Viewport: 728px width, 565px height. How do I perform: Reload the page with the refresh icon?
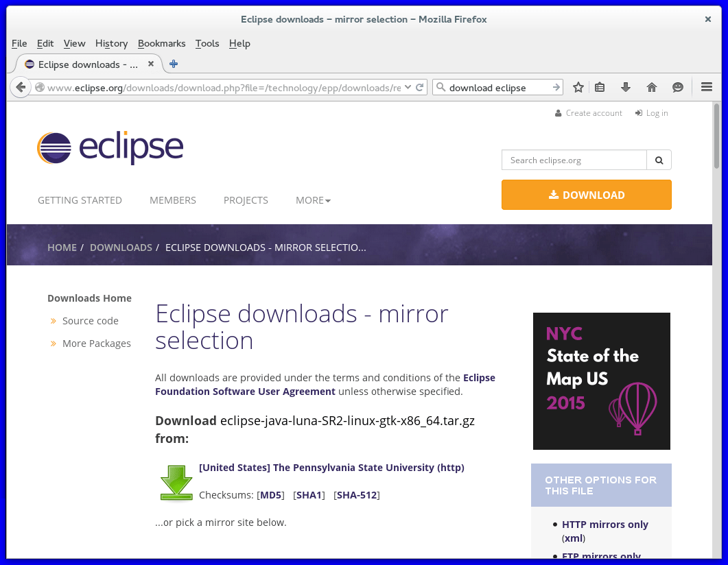(x=419, y=87)
